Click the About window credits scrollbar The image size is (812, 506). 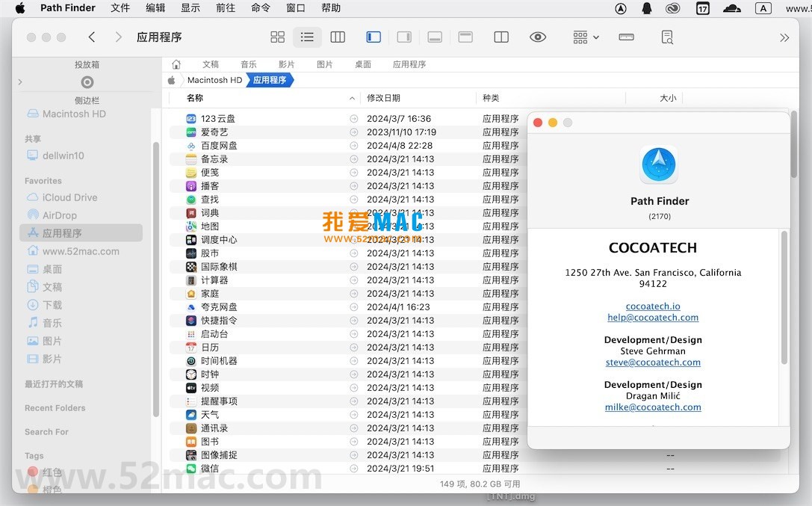coord(784,297)
